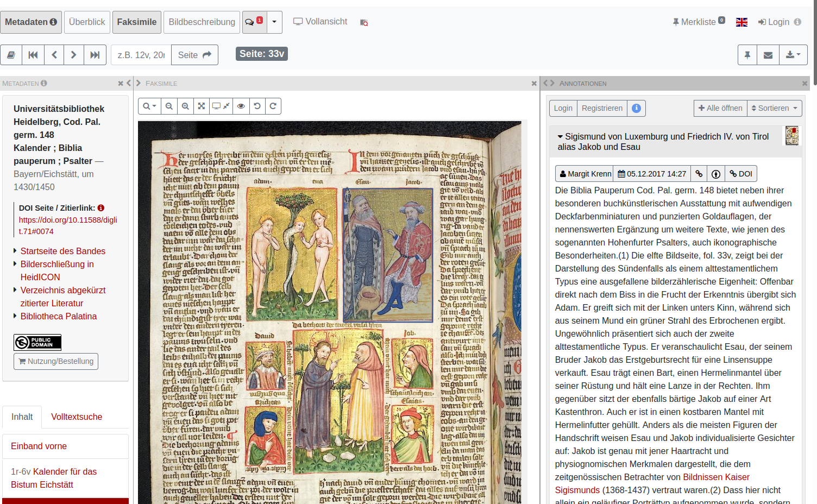Toggle the Bildbeschreibung view button
Viewport: 817px width, 504px height.
[202, 22]
